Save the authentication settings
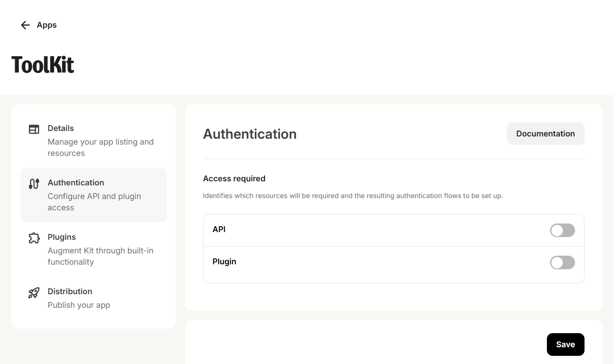Screen dimensions: 614x364 [565, 345]
